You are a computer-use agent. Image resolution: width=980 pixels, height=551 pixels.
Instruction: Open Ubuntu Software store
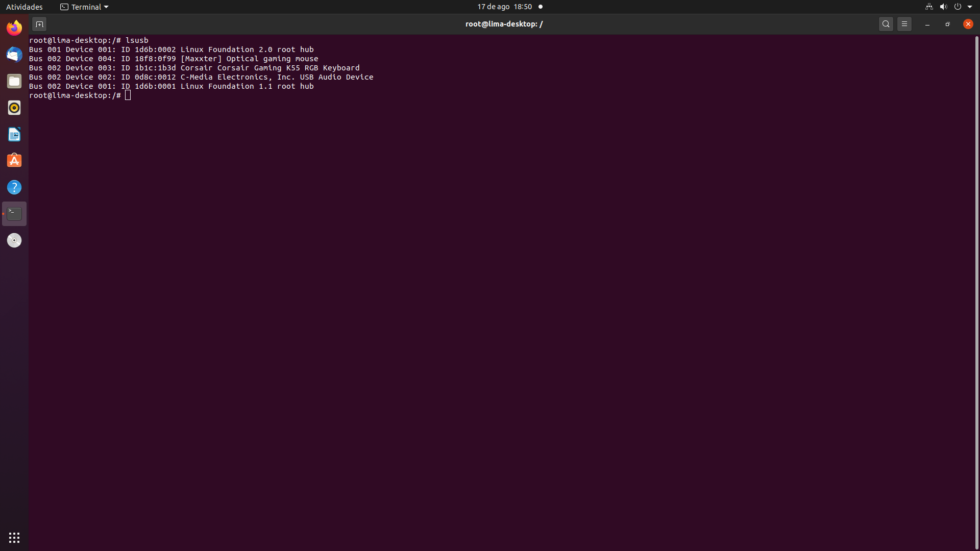pyautogui.click(x=14, y=161)
